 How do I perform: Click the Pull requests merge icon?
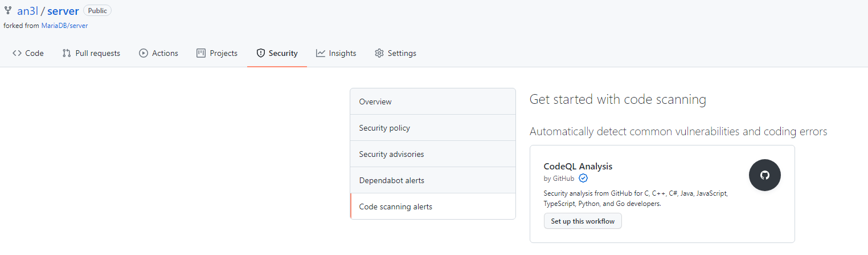pyautogui.click(x=67, y=53)
